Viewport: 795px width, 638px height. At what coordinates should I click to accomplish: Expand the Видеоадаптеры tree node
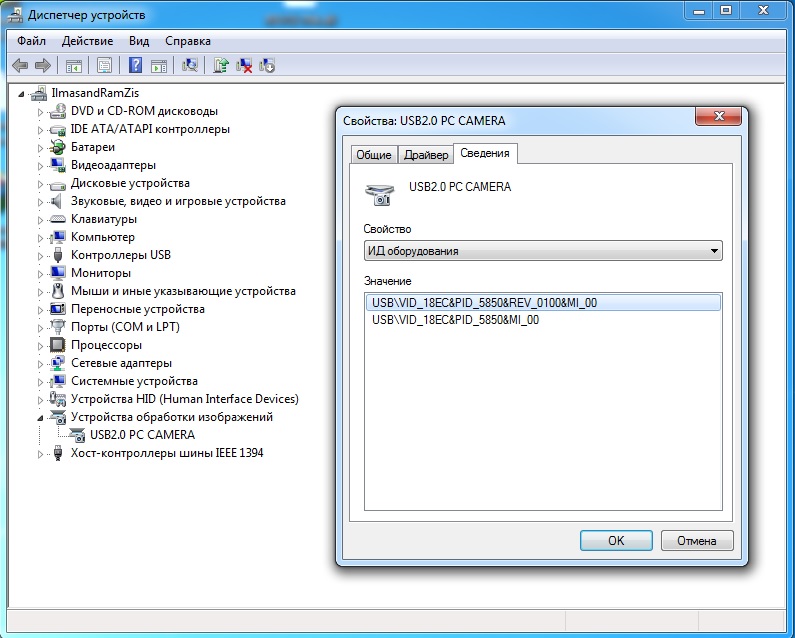pyautogui.click(x=41, y=165)
